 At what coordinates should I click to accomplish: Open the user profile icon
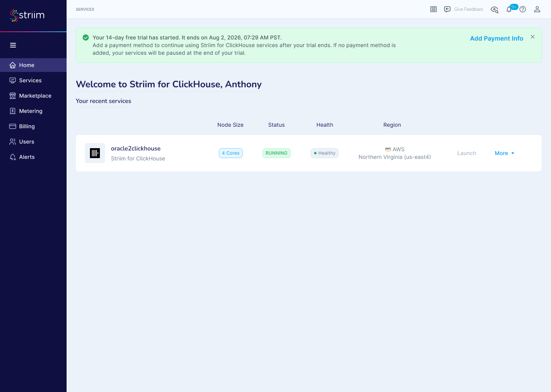[537, 9]
